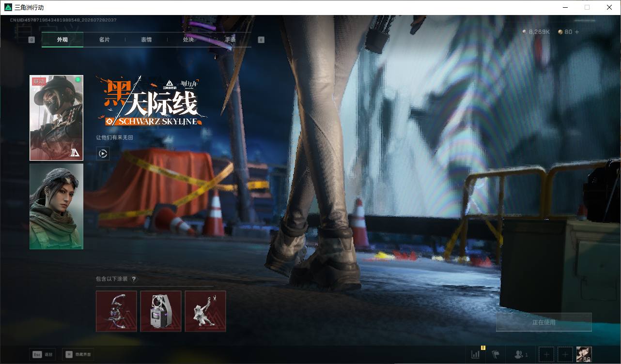621x364 pixels.
Task: Click the Esc 返回 back button
Action: click(x=42, y=354)
